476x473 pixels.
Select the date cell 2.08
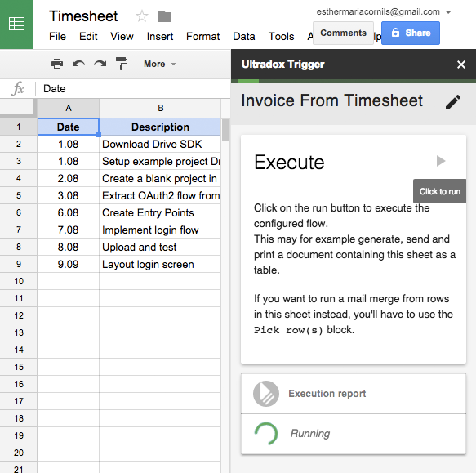(x=69, y=178)
